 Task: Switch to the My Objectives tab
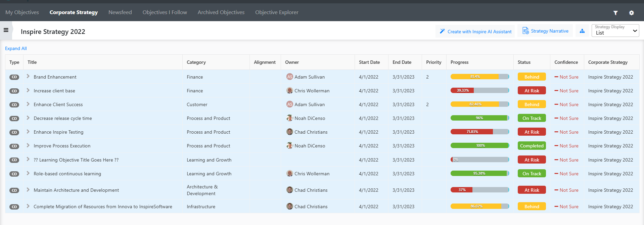click(22, 12)
